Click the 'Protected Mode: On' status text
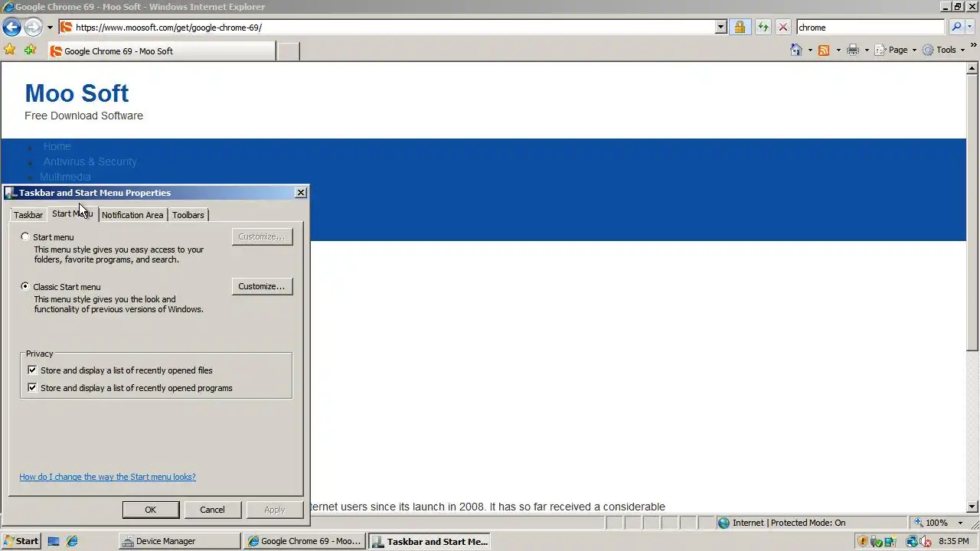The height and width of the screenshot is (551, 980). 808,523
